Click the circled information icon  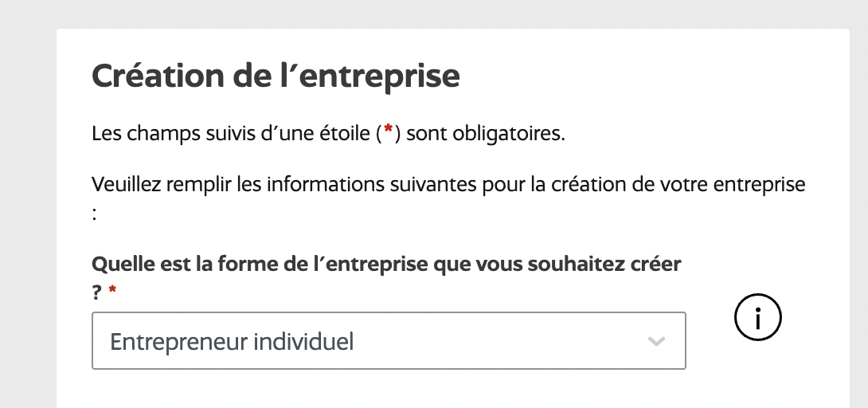[x=757, y=319]
